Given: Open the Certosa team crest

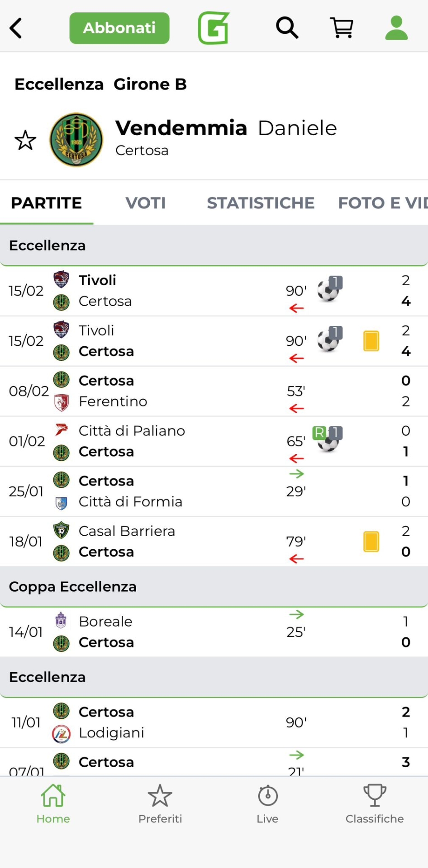Looking at the screenshot, I should [x=76, y=140].
